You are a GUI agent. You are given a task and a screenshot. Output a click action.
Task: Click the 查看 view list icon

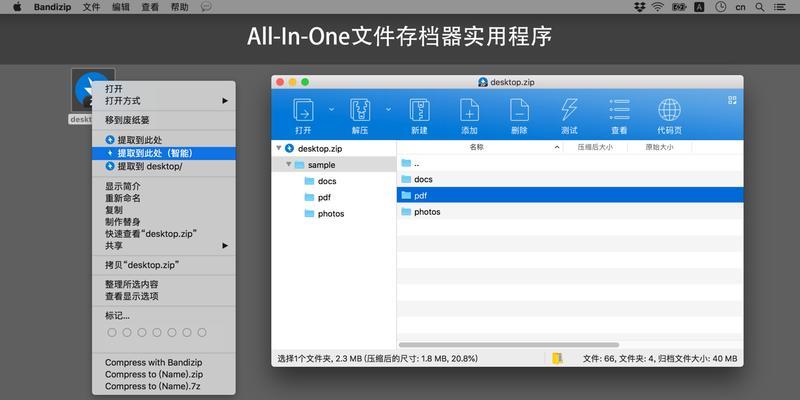coord(619,110)
